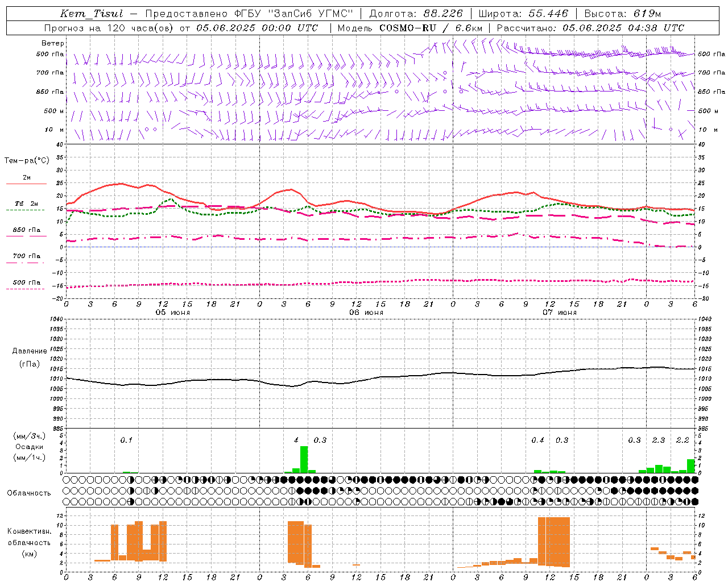Click the 'Давление' pressure panel label
This screenshot has width=728, height=582.
[x=30, y=351]
